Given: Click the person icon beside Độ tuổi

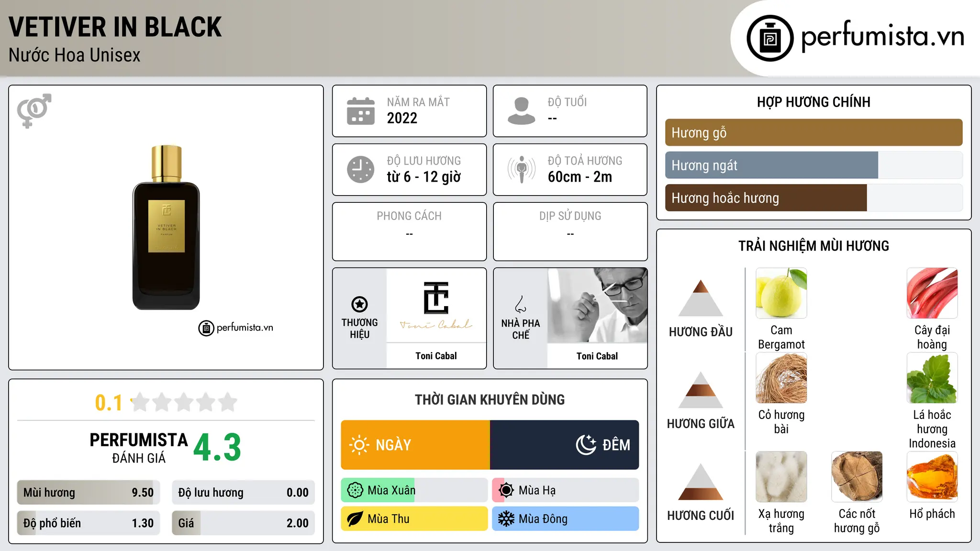Looking at the screenshot, I should click(x=521, y=111).
